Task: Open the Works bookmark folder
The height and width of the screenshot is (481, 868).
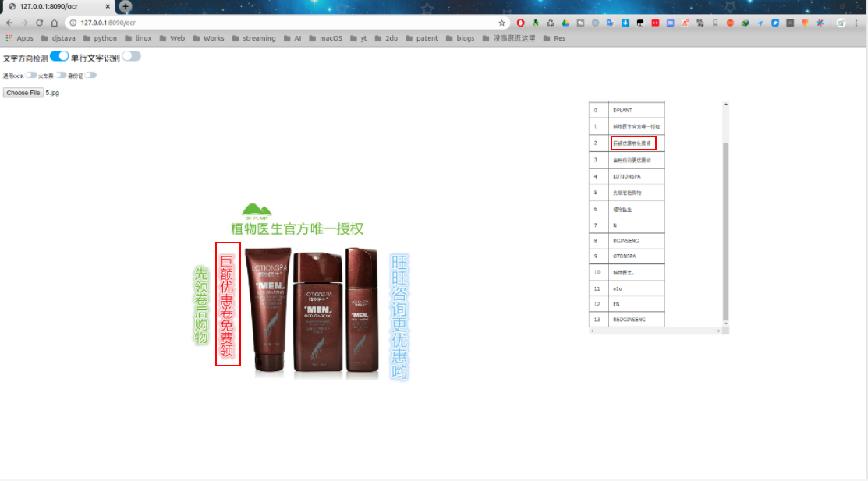Action: click(x=208, y=38)
